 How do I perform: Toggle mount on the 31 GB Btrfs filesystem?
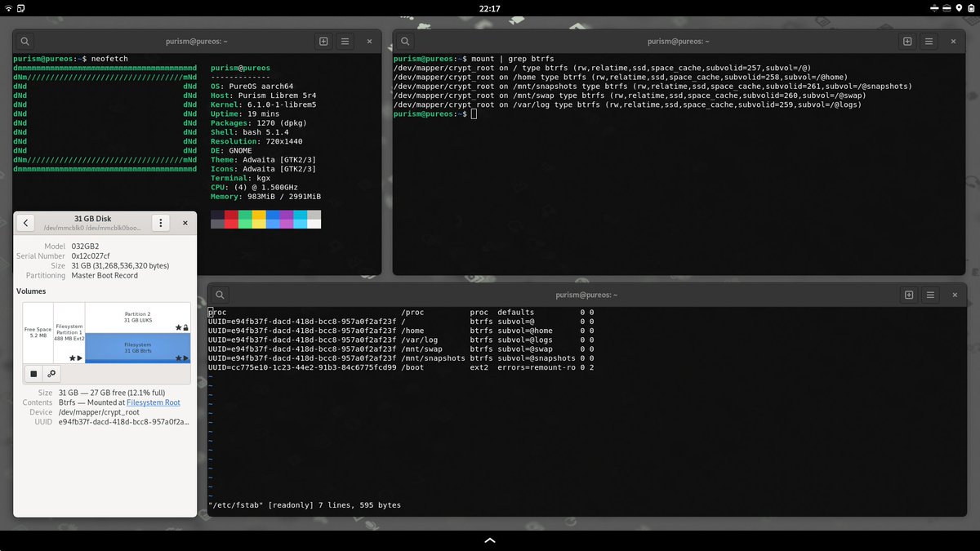(x=186, y=358)
